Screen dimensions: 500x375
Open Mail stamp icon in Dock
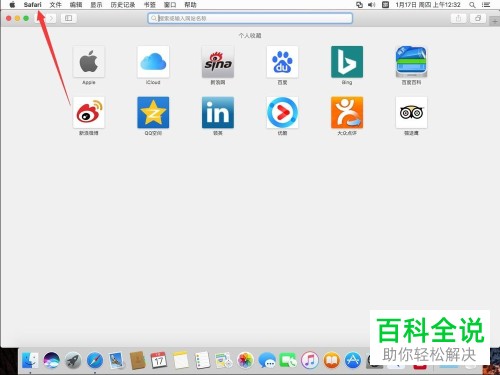[x=116, y=361]
